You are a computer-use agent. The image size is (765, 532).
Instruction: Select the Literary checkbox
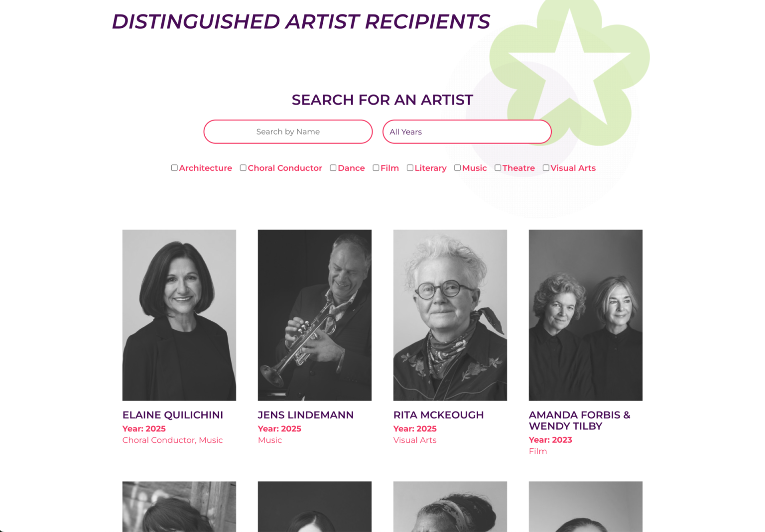[x=410, y=168]
